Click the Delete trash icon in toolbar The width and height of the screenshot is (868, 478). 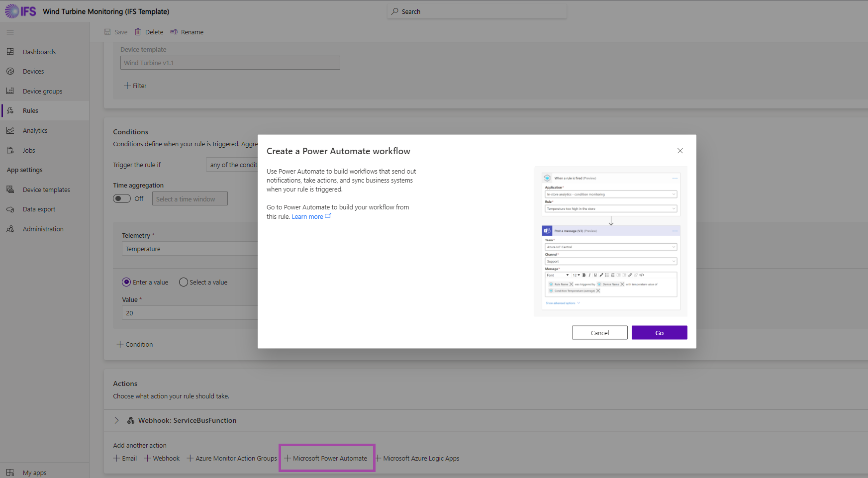pyautogui.click(x=138, y=32)
